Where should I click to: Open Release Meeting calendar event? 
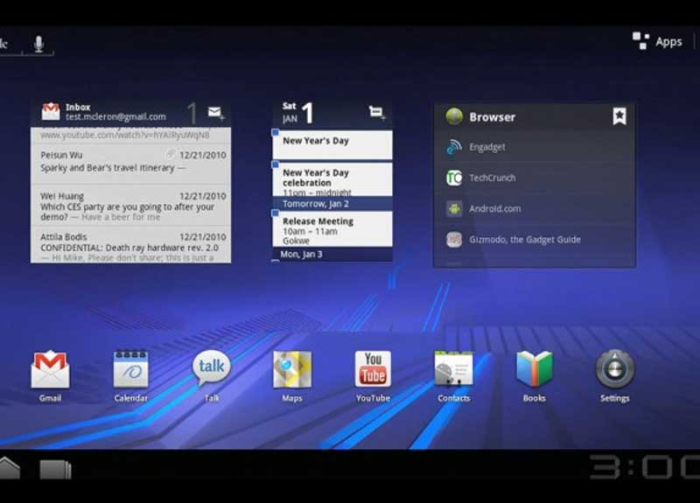[333, 229]
